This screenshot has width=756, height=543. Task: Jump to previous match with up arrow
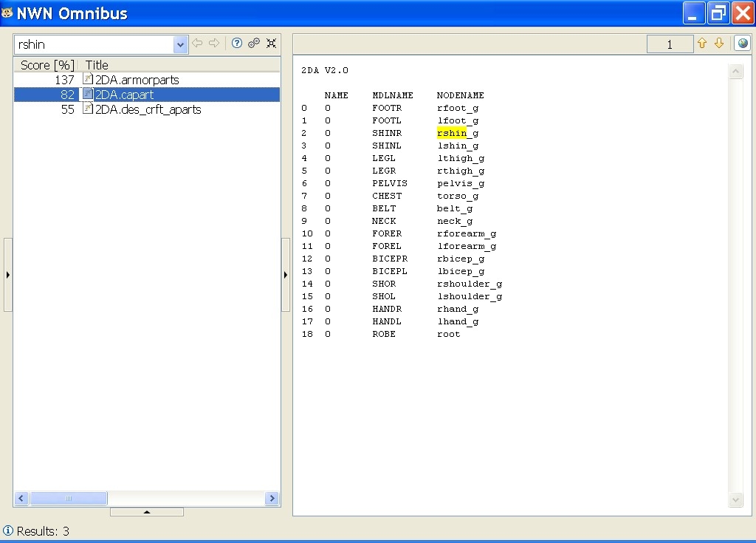702,44
